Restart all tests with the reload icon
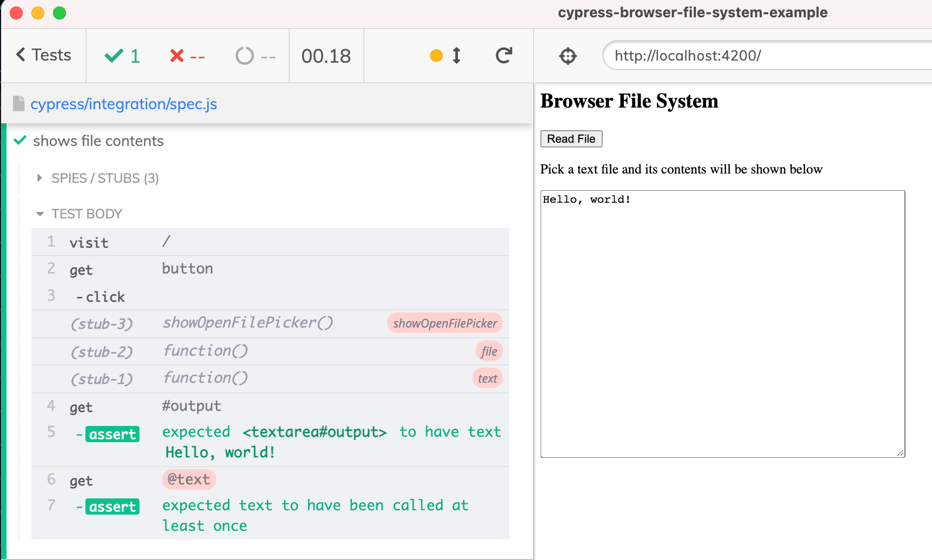932x560 pixels. pos(503,55)
